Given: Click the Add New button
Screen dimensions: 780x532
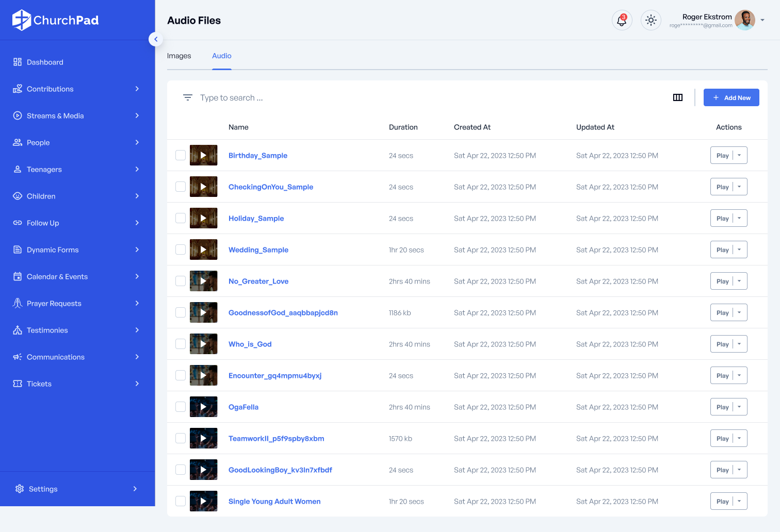Looking at the screenshot, I should tap(731, 97).
